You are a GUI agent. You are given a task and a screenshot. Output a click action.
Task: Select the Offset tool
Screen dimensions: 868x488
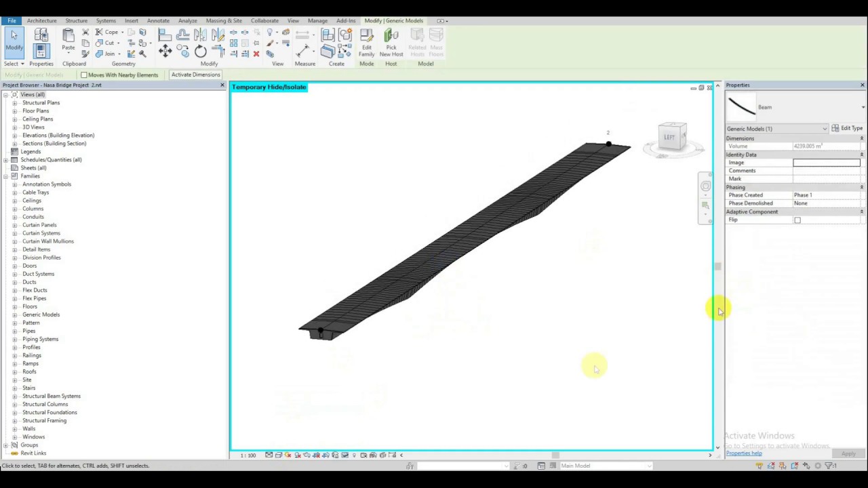click(183, 35)
